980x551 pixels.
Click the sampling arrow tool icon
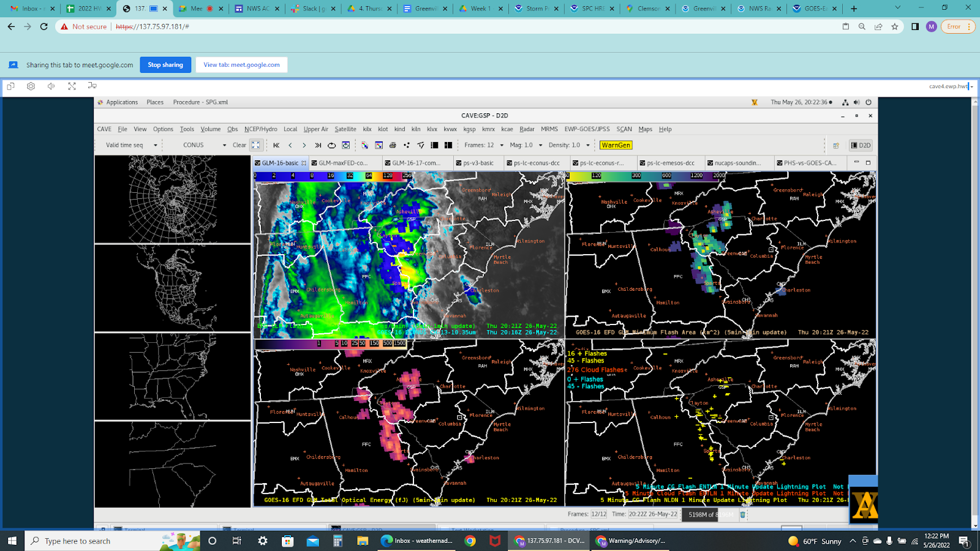tap(421, 145)
